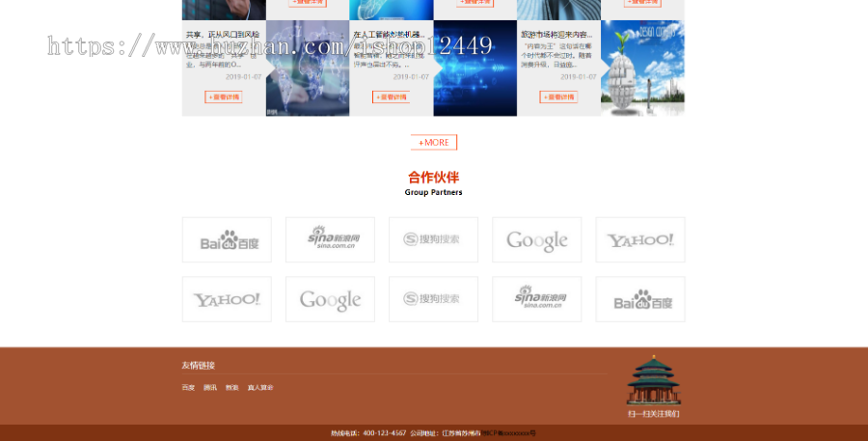Viewport: 868px width, 441px height.
Task: Open details button under 旅游市场将迎来内容 article
Action: [558, 96]
